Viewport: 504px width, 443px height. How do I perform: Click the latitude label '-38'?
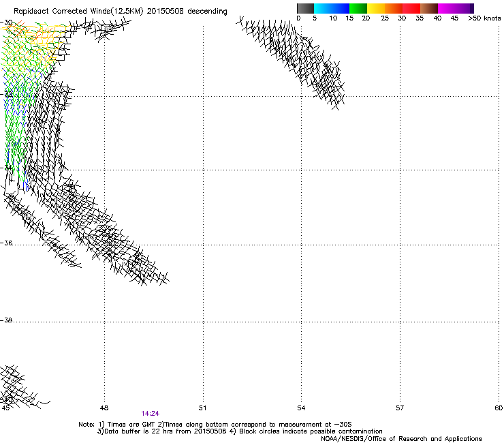click(6, 320)
